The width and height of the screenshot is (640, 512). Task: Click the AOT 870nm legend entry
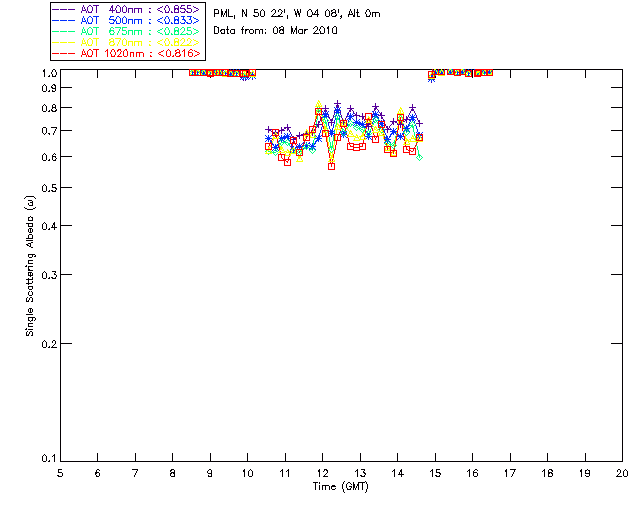126,42
